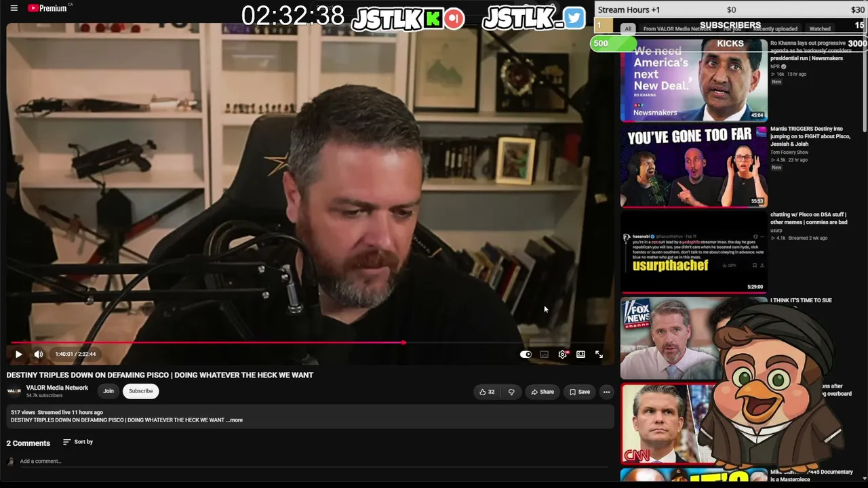Open the 'I THINK IT'S TIME TO SUE' title
The height and width of the screenshot is (488, 868).
[x=801, y=300]
